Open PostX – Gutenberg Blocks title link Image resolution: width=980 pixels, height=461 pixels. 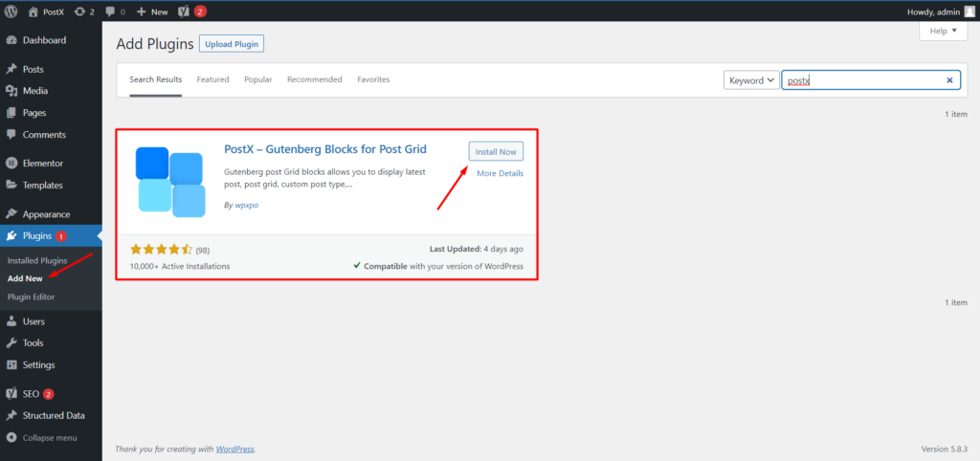coord(325,149)
